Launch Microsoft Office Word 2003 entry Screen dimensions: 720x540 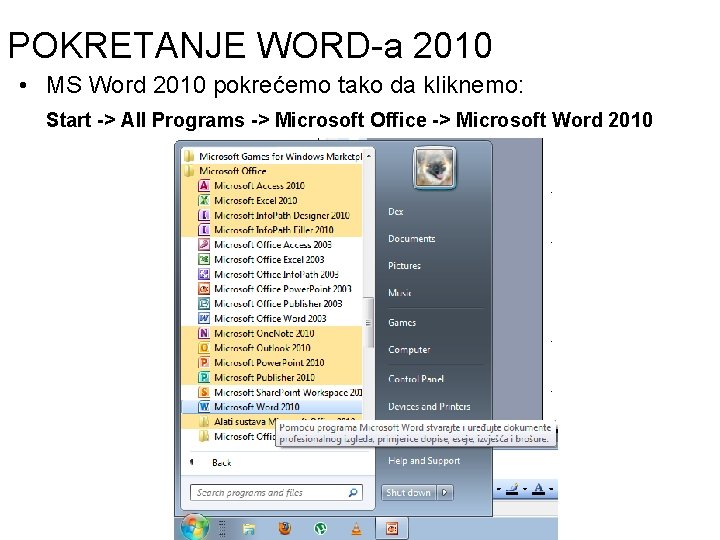click(272, 318)
